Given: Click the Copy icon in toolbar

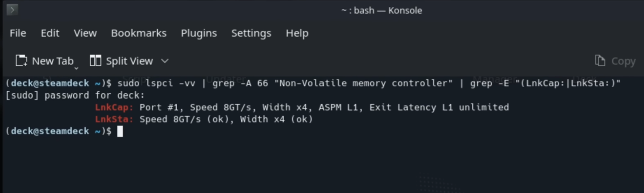Looking at the screenshot, I should [600, 61].
